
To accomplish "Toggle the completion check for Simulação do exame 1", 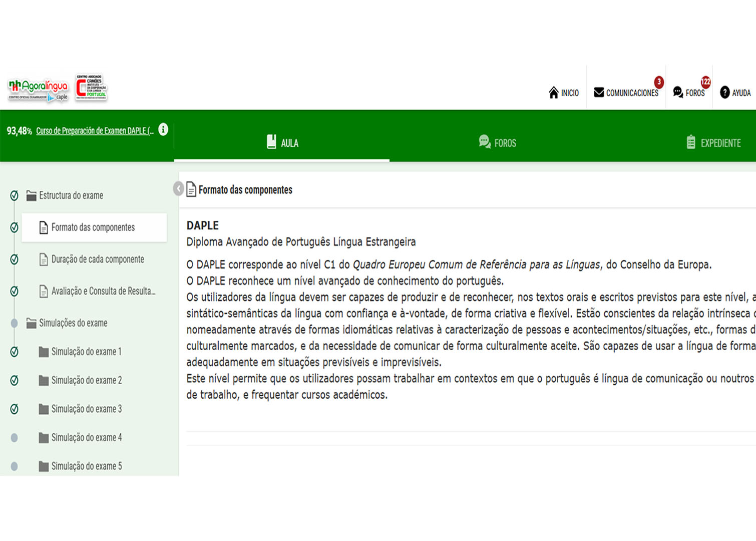I will tap(15, 352).
